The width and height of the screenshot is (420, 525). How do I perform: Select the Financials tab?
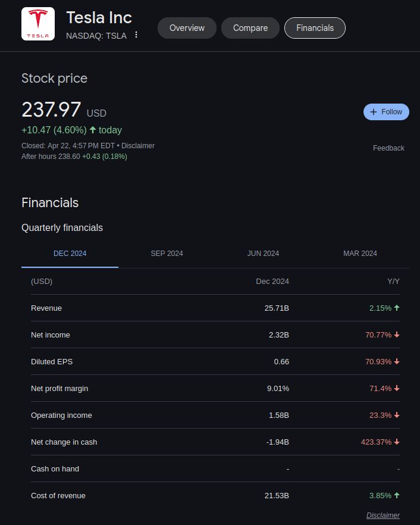pyautogui.click(x=315, y=27)
